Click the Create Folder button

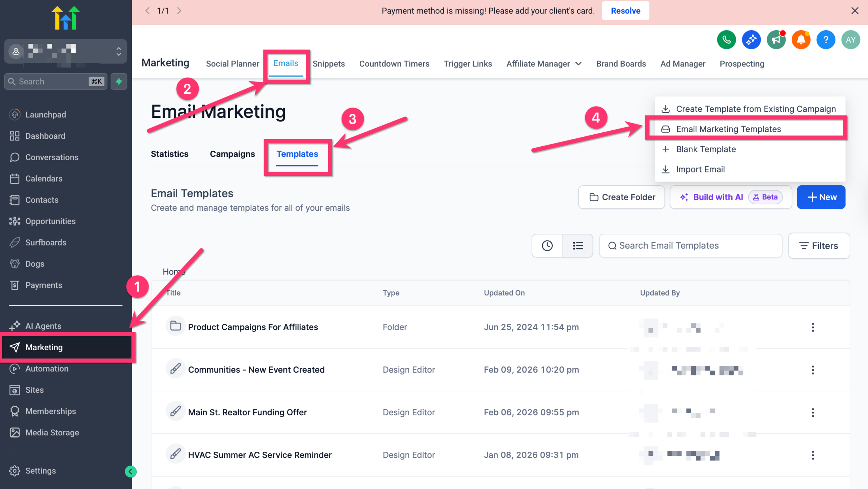click(622, 197)
